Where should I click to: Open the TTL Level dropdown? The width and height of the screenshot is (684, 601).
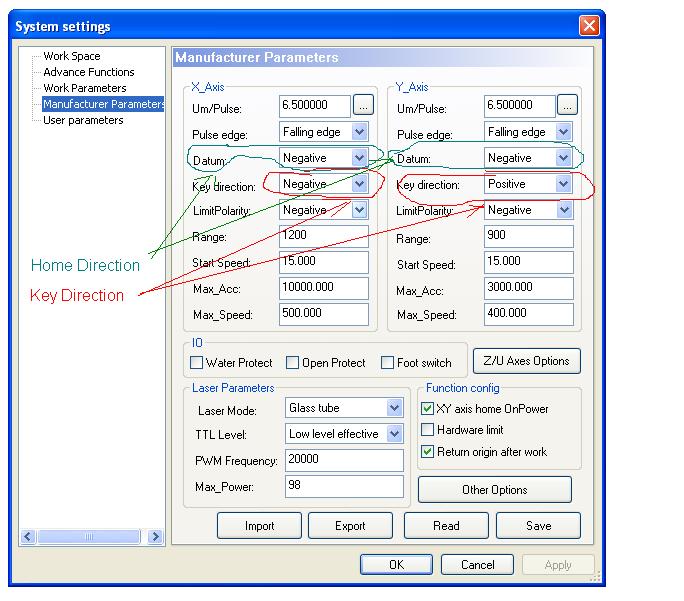pyautogui.click(x=394, y=434)
